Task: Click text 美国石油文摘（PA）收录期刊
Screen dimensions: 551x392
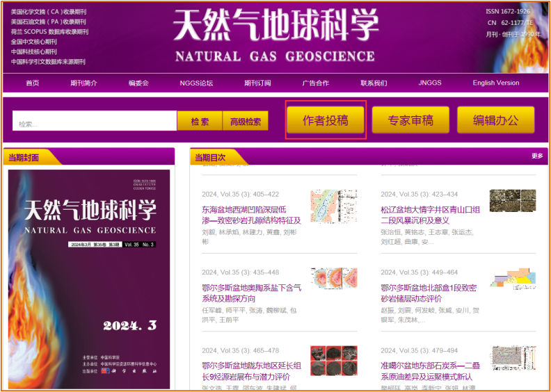Action: tap(49, 22)
